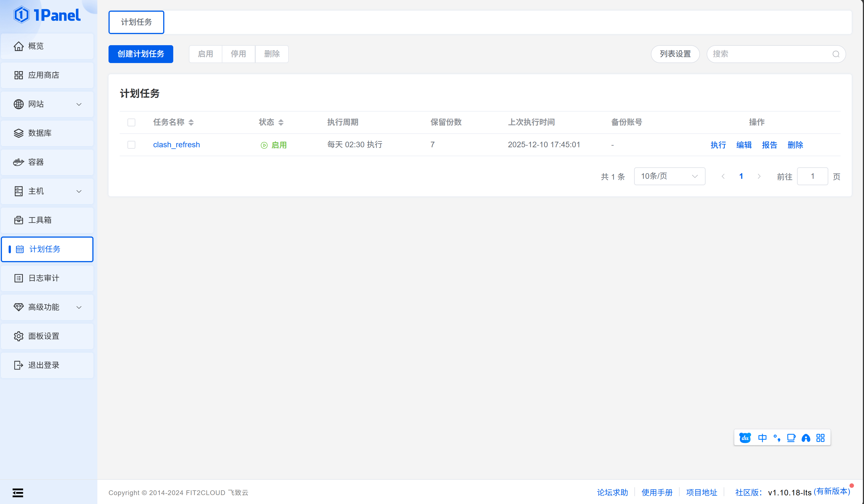Switch Baidu IME input mode via 中 icon
The image size is (864, 504).
[x=763, y=438]
